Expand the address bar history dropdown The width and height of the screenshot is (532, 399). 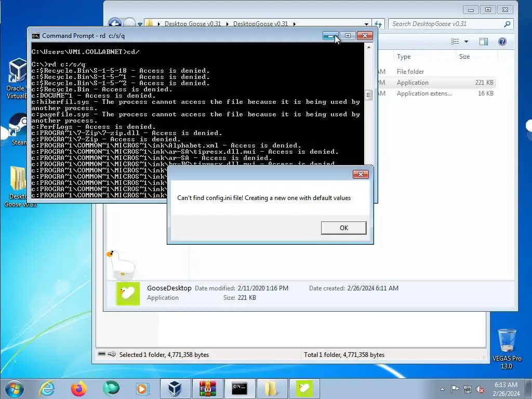click(366, 24)
